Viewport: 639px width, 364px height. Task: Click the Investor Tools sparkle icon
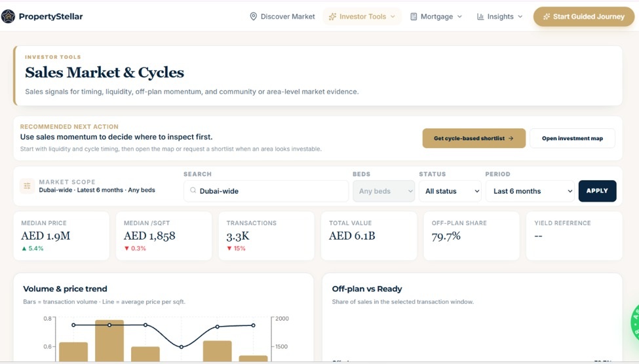pyautogui.click(x=332, y=16)
